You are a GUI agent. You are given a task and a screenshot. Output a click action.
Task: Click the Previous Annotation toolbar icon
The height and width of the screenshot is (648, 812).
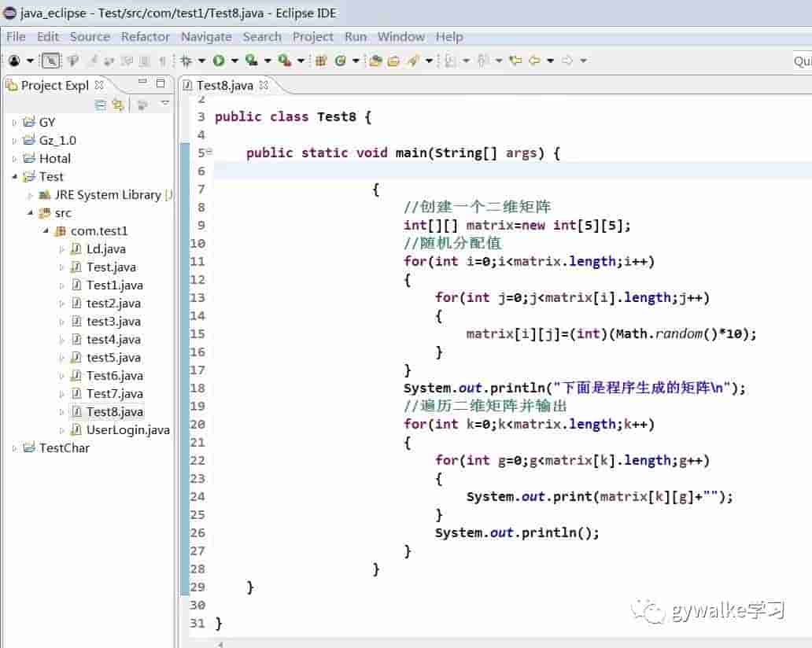482,61
